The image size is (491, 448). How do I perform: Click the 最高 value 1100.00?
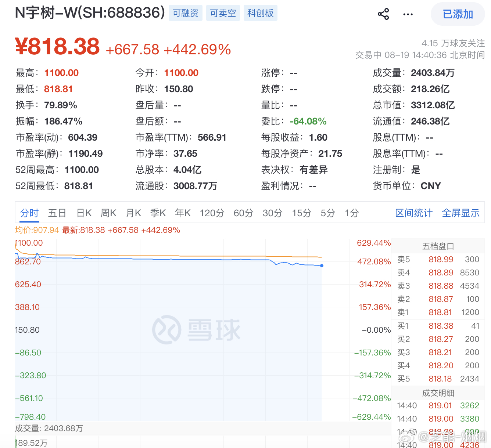pos(61,73)
